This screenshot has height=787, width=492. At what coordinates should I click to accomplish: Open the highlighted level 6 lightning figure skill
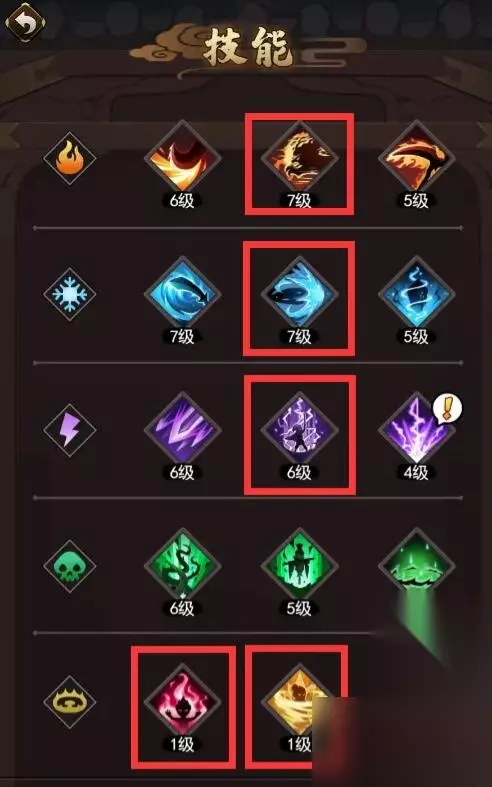coord(299,431)
